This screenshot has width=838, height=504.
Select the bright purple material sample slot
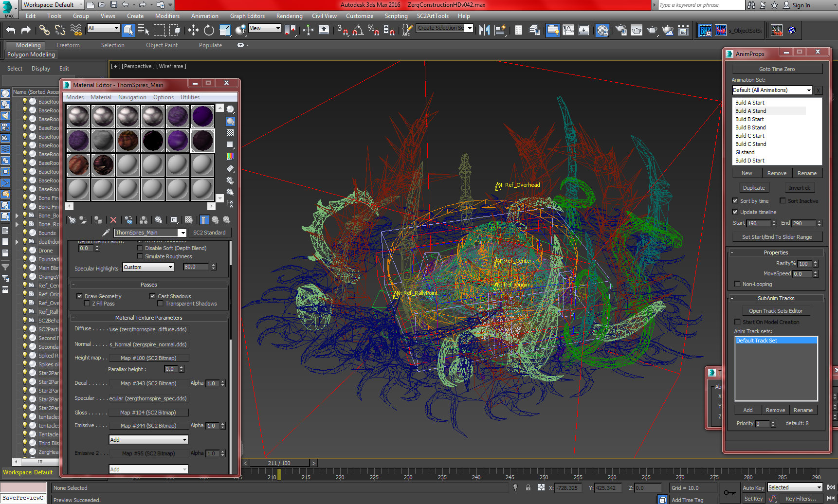178,141
